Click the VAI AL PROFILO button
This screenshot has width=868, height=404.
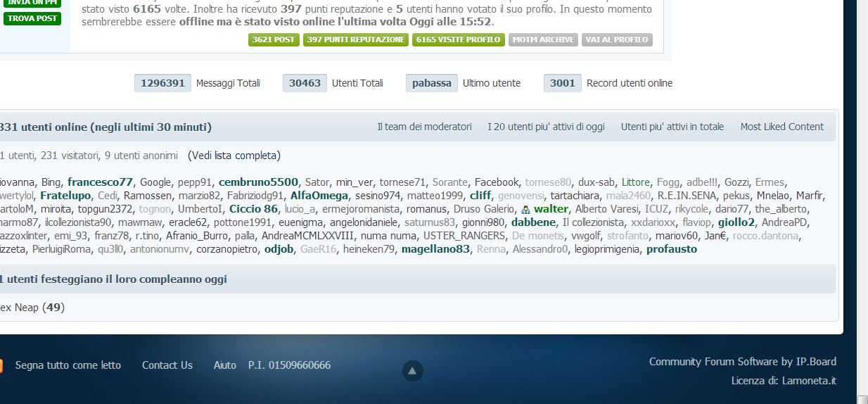pos(617,39)
